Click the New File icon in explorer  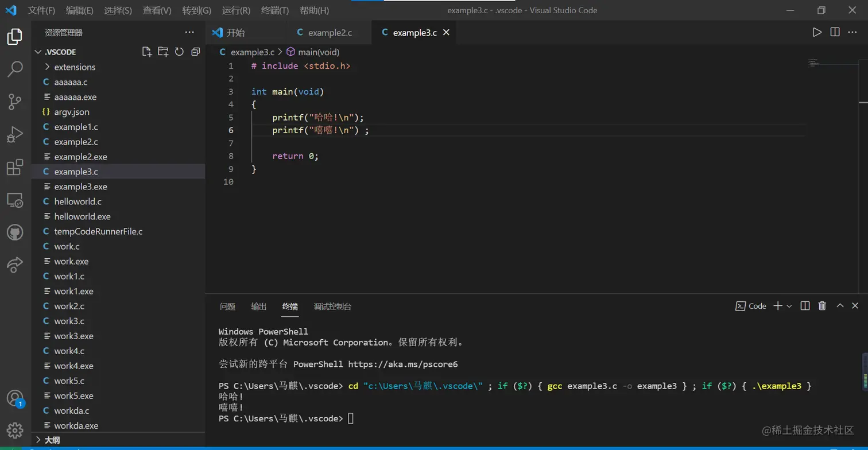[x=147, y=52]
